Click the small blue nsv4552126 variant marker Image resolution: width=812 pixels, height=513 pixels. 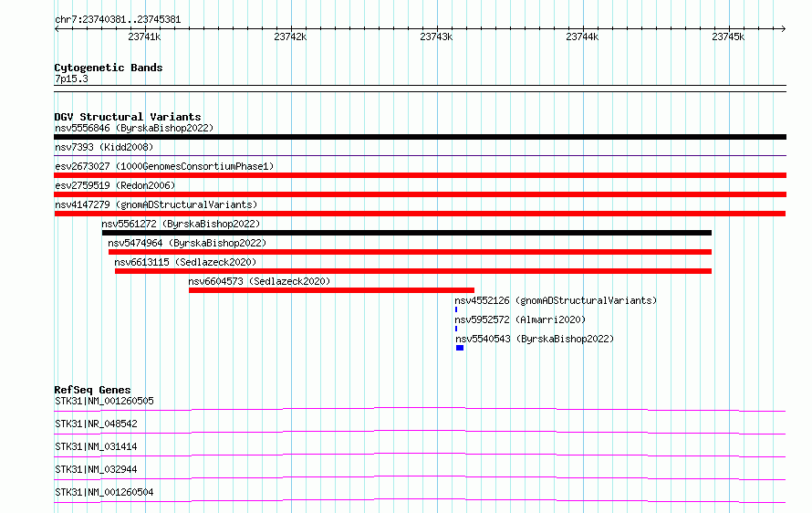coord(456,309)
